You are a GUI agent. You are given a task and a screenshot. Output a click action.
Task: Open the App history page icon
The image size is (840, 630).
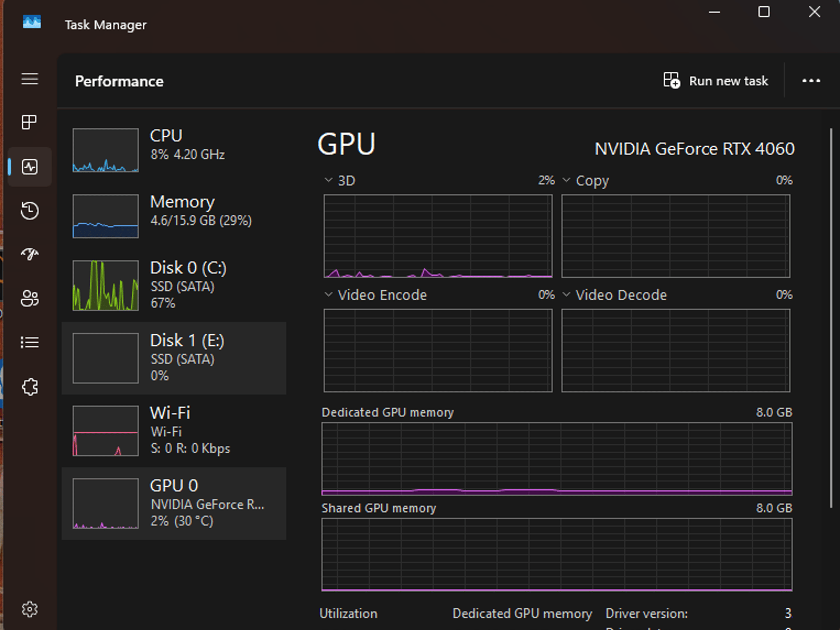(30, 210)
